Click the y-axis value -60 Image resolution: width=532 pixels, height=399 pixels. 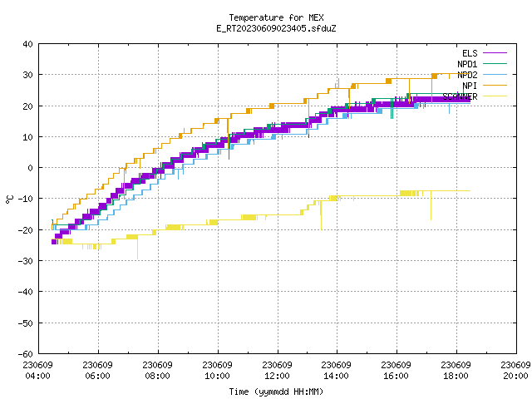click(x=26, y=354)
